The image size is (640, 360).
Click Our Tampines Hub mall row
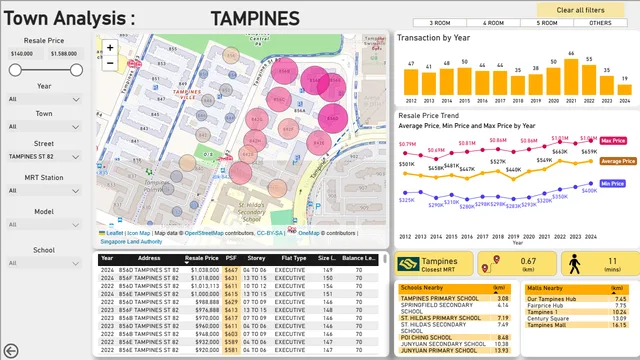click(577, 299)
